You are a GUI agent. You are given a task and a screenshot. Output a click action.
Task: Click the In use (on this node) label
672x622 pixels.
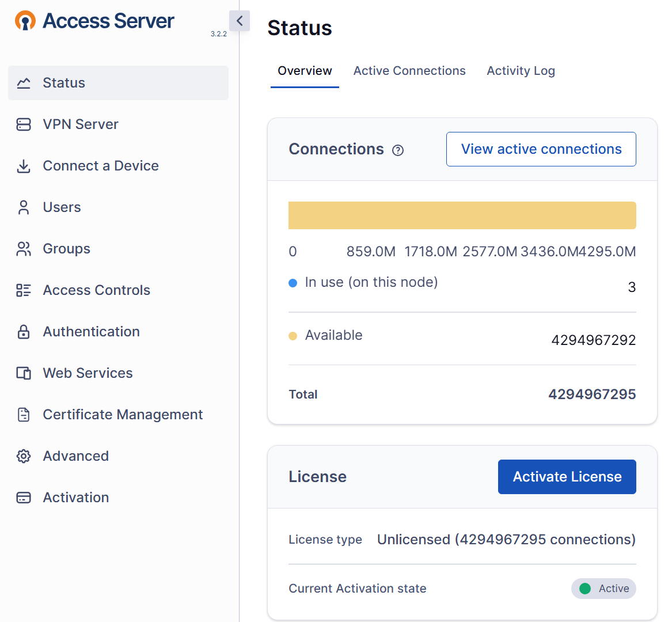(371, 282)
